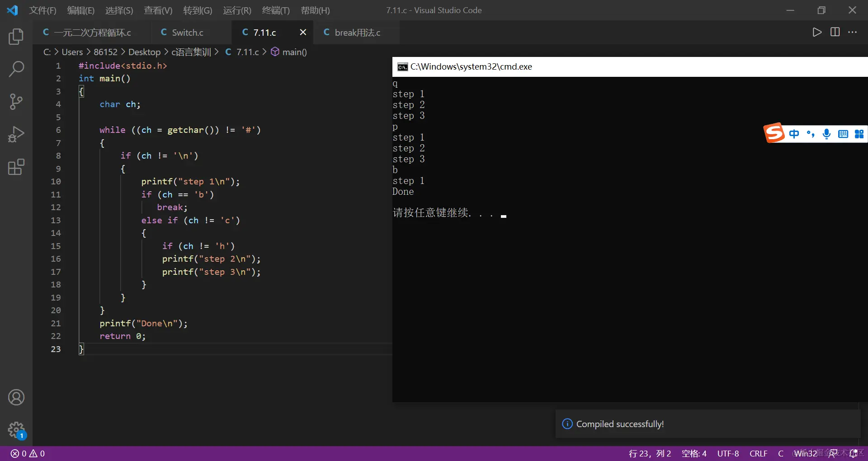Switch to the 一元二次方程循环.c tab
Viewport: 868px width, 461px height.
pyautogui.click(x=92, y=32)
